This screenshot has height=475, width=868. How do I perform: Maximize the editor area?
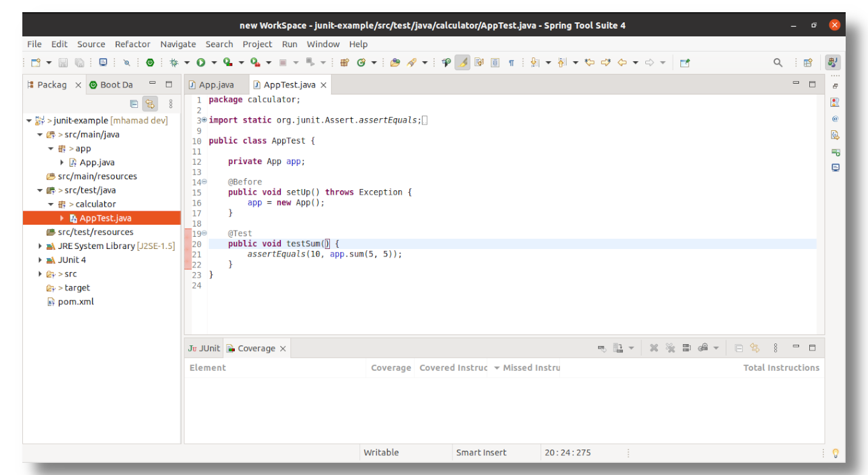point(812,84)
